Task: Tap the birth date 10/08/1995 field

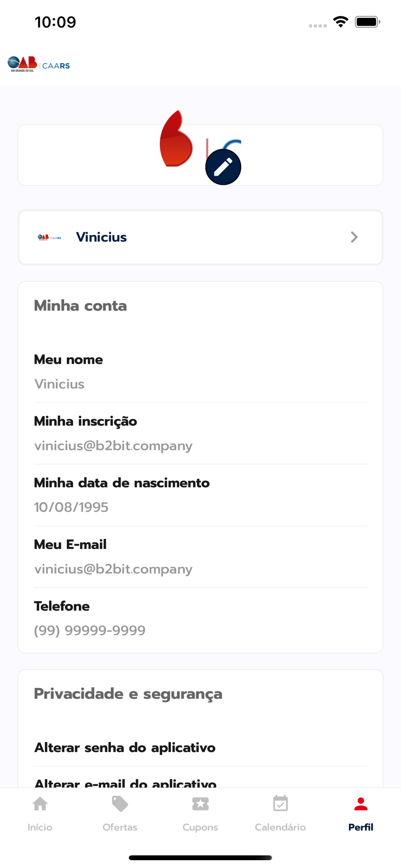Action: [71, 507]
